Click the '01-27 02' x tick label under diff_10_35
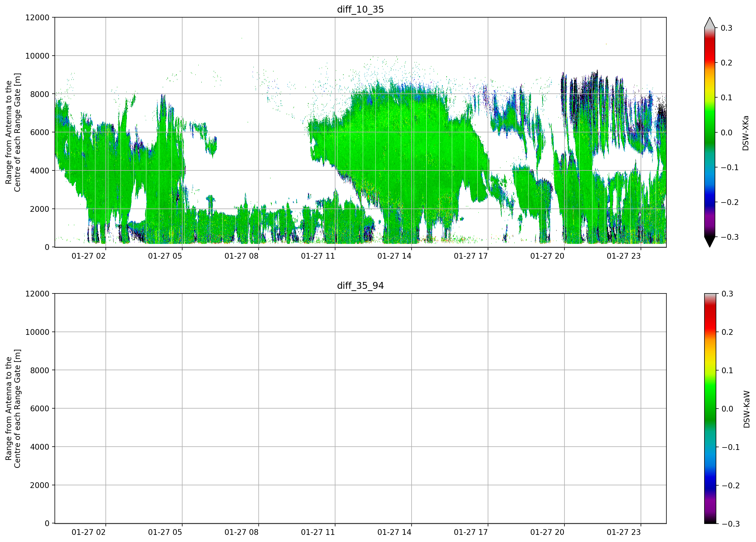 [89, 256]
